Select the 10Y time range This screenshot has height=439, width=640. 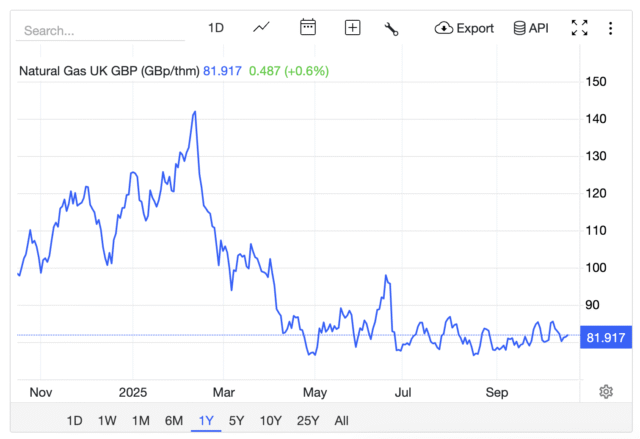pos(270,420)
